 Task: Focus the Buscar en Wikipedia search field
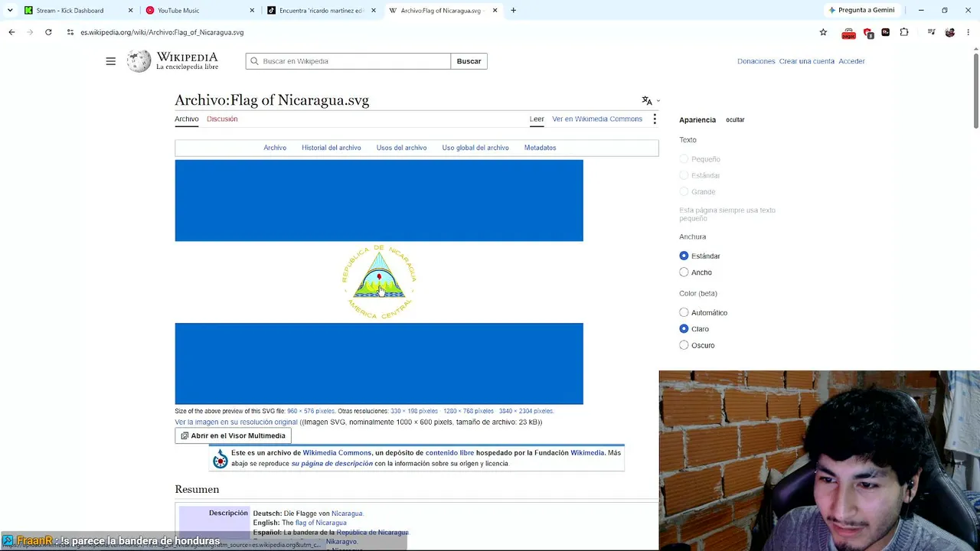pyautogui.click(x=348, y=61)
